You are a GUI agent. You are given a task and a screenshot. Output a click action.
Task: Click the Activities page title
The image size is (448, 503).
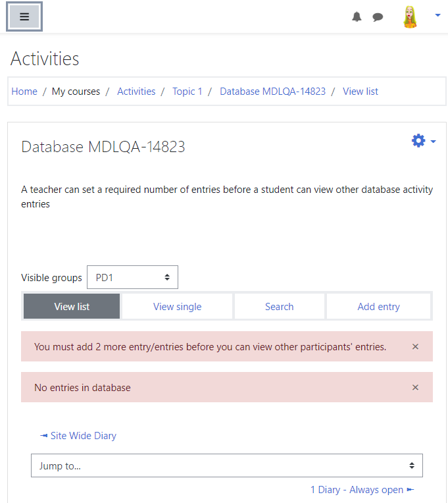pyautogui.click(x=45, y=59)
